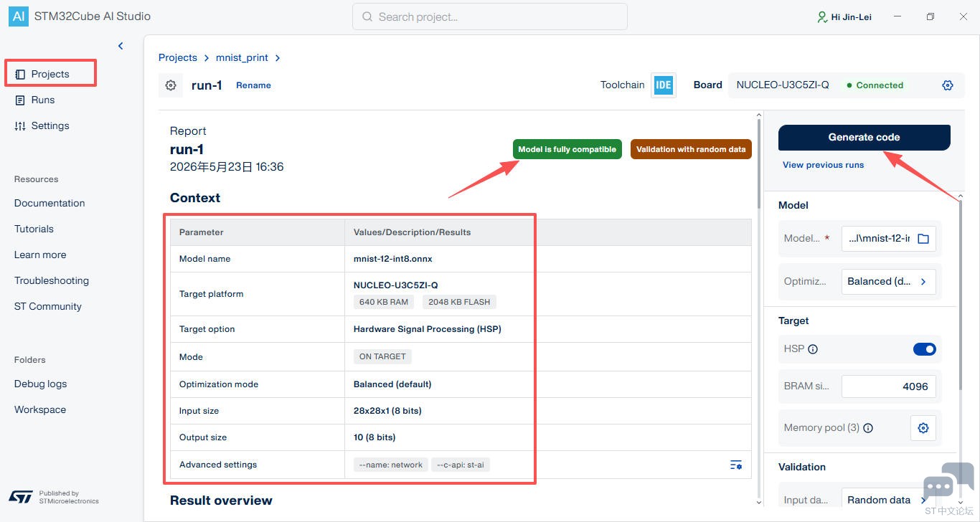Rename run-1 using Rename link

[254, 85]
